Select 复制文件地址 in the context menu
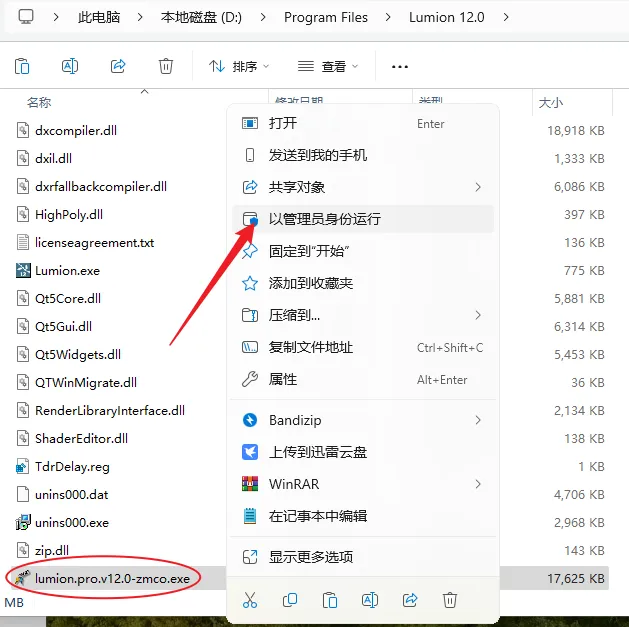Image resolution: width=629 pixels, height=627 pixels. pyautogui.click(x=363, y=347)
